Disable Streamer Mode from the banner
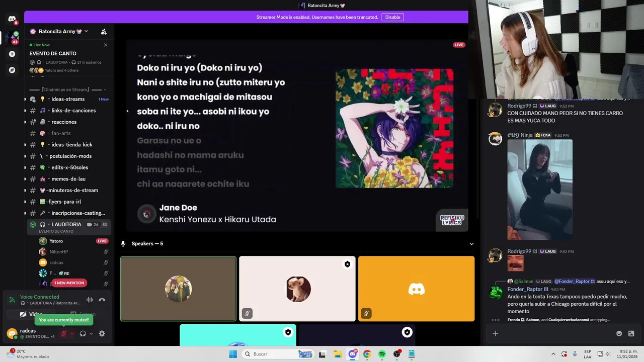The height and width of the screenshot is (362, 644). point(392,17)
